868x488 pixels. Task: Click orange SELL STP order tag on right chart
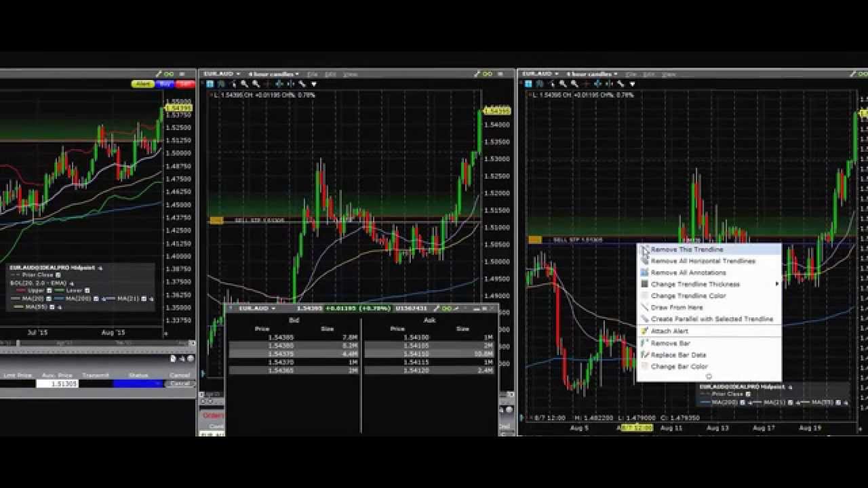pos(534,240)
